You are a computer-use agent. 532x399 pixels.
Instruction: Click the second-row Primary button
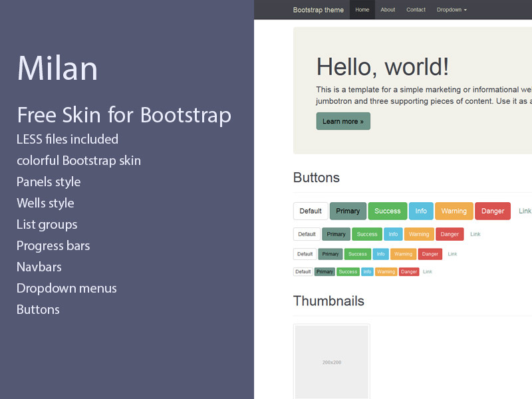(336, 234)
